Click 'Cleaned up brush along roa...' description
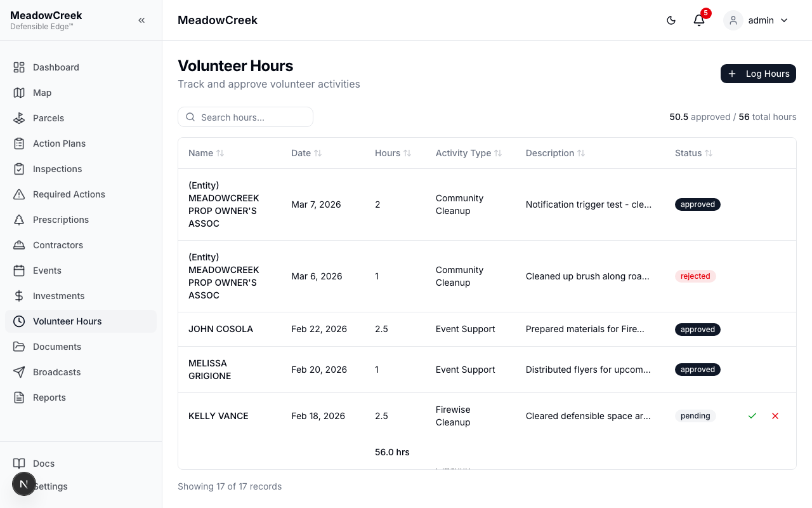 pos(587,276)
